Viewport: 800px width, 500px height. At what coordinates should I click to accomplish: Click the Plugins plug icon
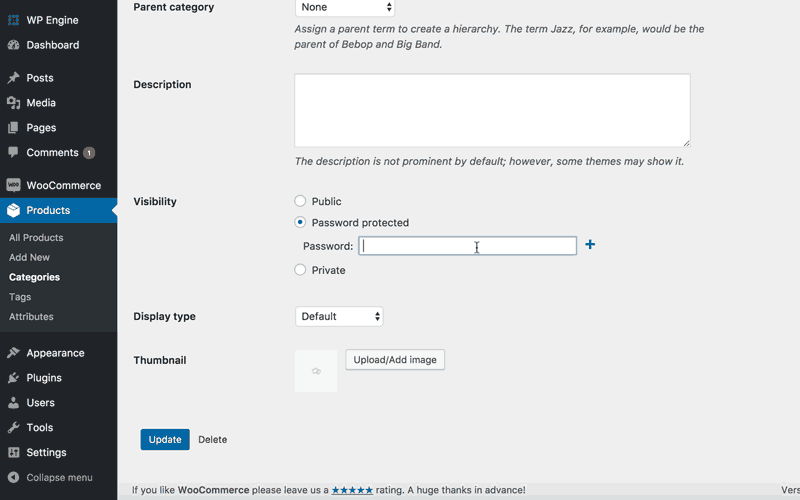pyautogui.click(x=14, y=378)
